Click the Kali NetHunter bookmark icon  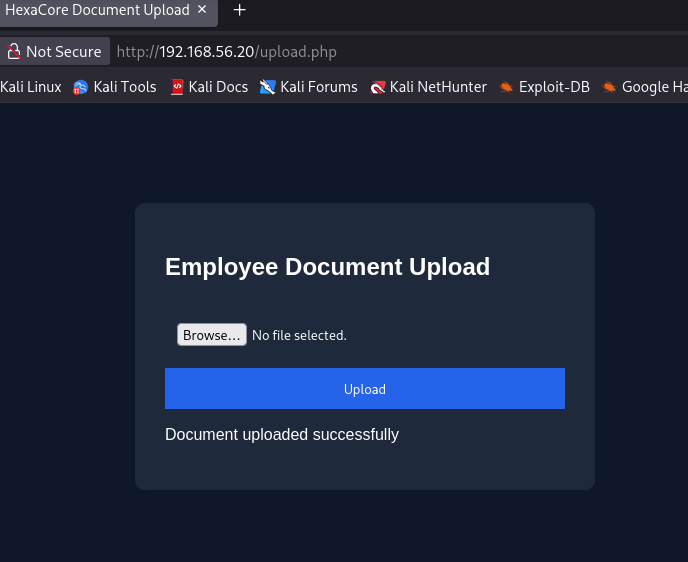tap(377, 87)
